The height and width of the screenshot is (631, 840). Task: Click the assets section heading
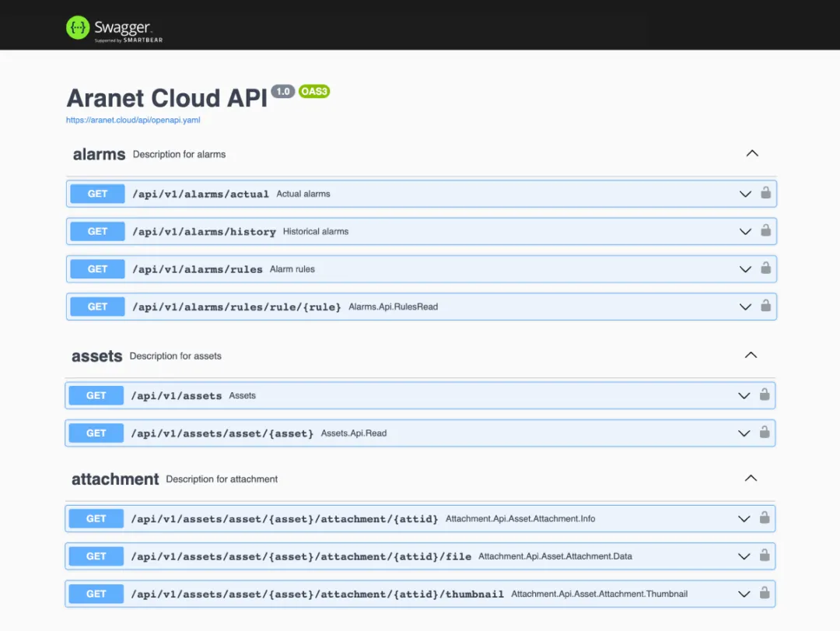(x=97, y=356)
